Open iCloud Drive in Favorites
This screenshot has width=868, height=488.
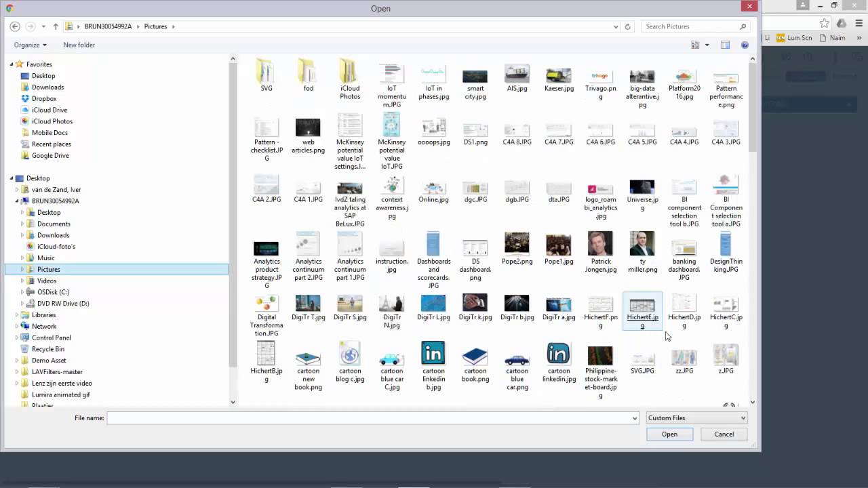[50, 110]
